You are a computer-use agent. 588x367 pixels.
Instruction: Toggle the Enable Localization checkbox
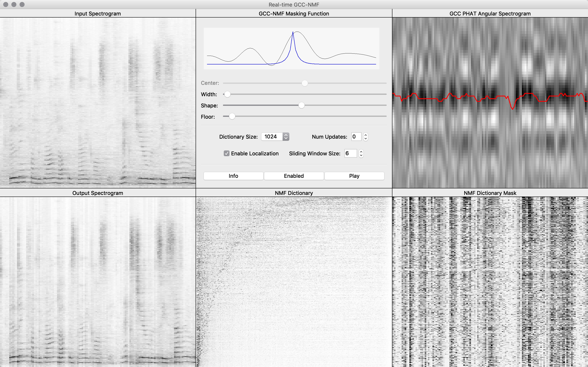(x=226, y=153)
